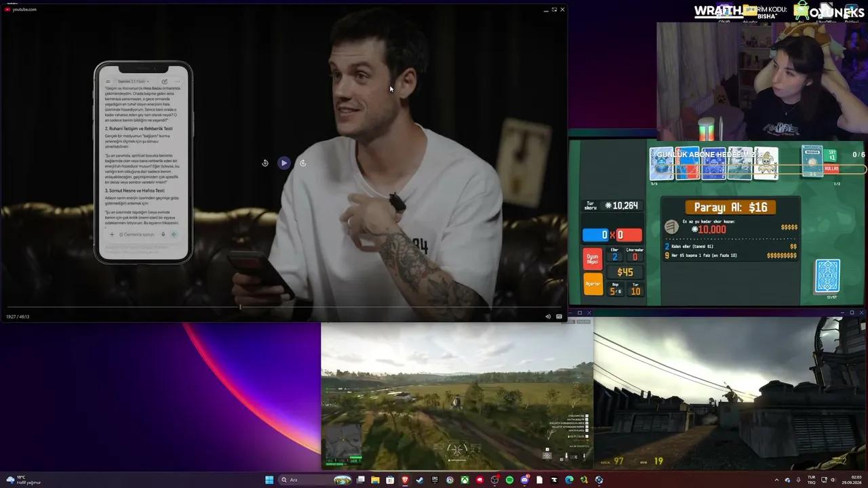Use the consumable card with Kullan

tap(832, 169)
